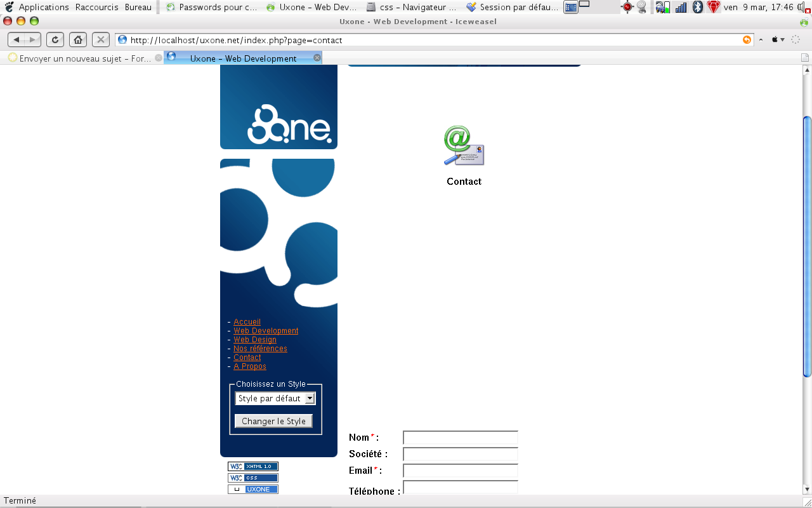
Task: Select the 'Uxone – Web Development' tab
Action: pos(244,58)
